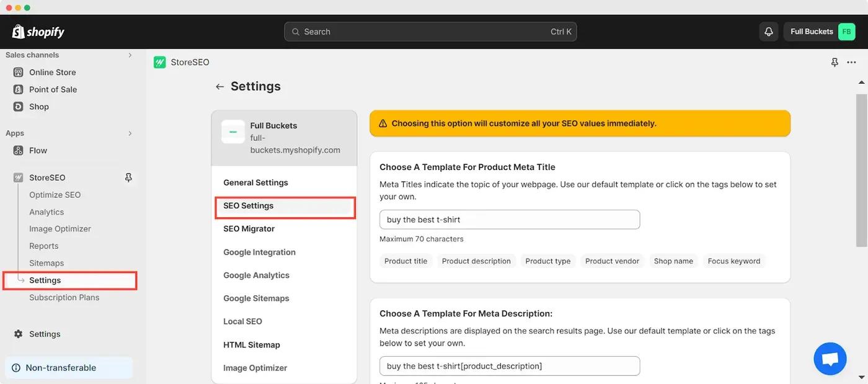The height and width of the screenshot is (384, 868).
Task: Select the SEO Settings tab
Action: tap(285, 207)
